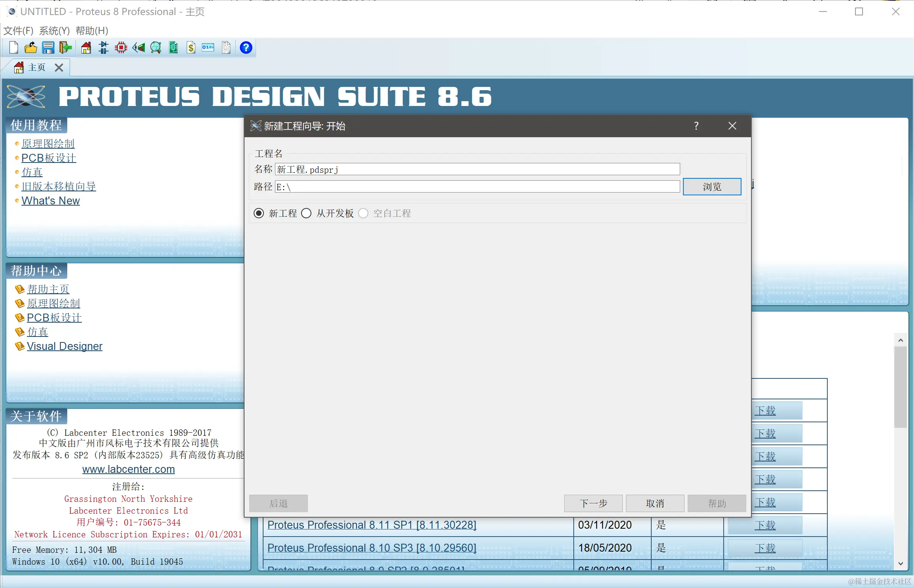This screenshot has width=914, height=588.
Task: Close the 主页 tab with its X
Action: tap(59, 68)
